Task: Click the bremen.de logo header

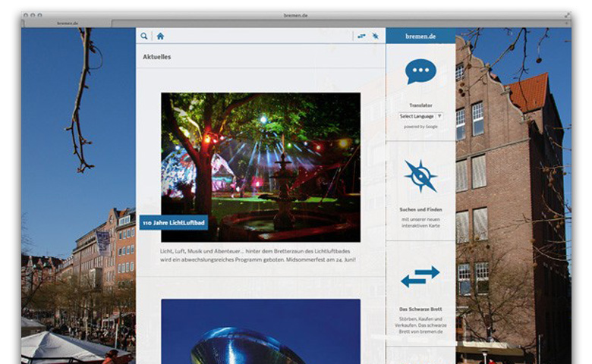Action: click(x=420, y=36)
